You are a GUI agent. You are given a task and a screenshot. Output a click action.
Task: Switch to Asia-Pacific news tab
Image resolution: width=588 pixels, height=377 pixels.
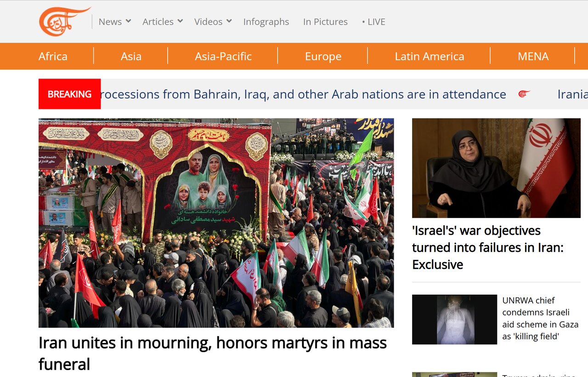pyautogui.click(x=223, y=56)
